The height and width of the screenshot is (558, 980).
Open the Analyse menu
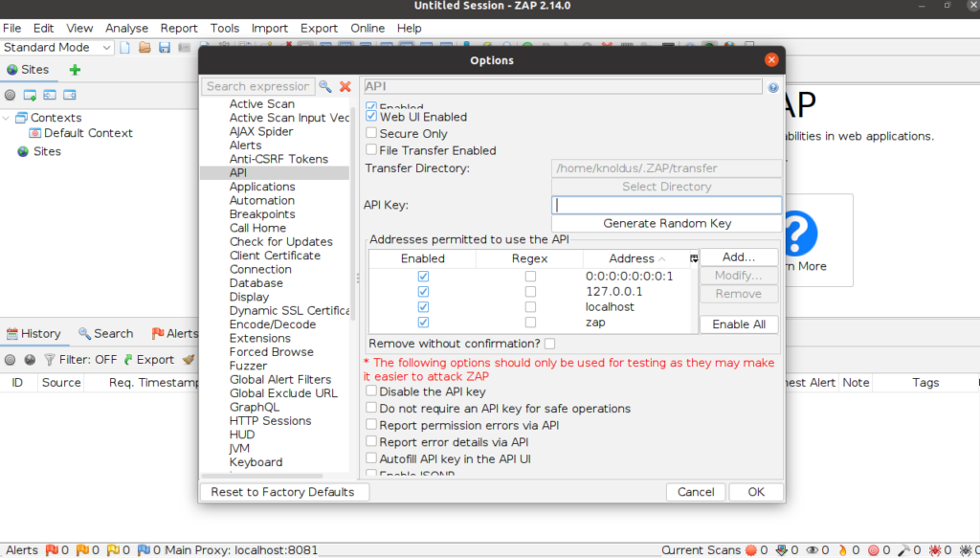click(126, 28)
